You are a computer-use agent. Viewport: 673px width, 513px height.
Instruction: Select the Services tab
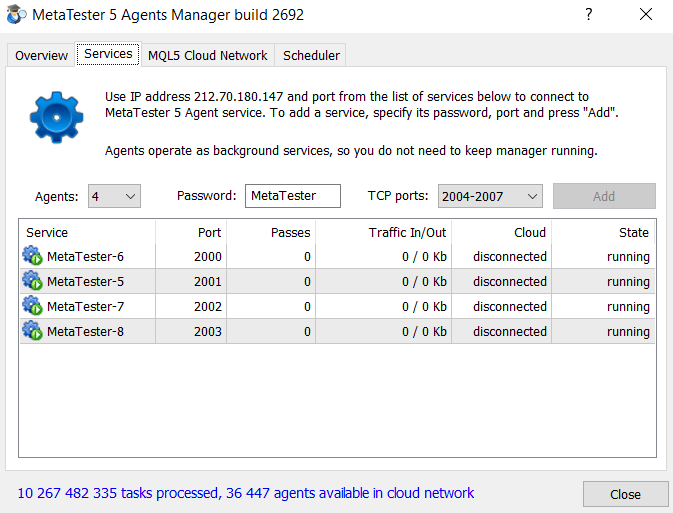pyautogui.click(x=108, y=54)
